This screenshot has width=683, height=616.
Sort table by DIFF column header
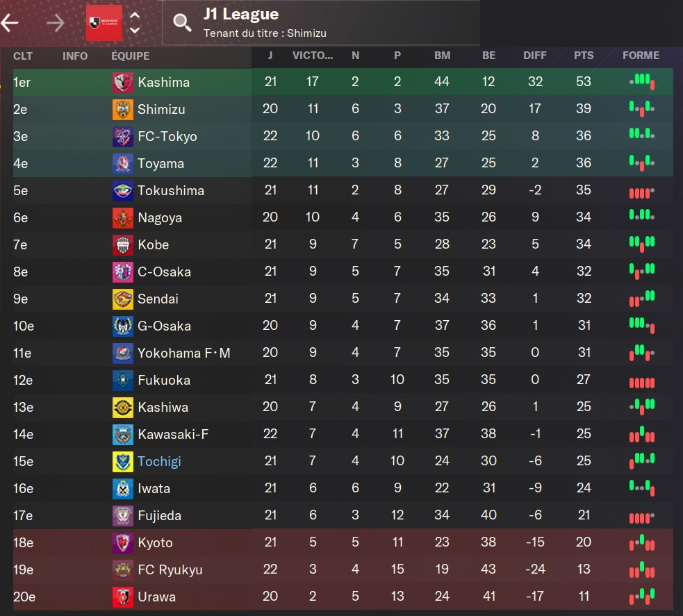[535, 56]
